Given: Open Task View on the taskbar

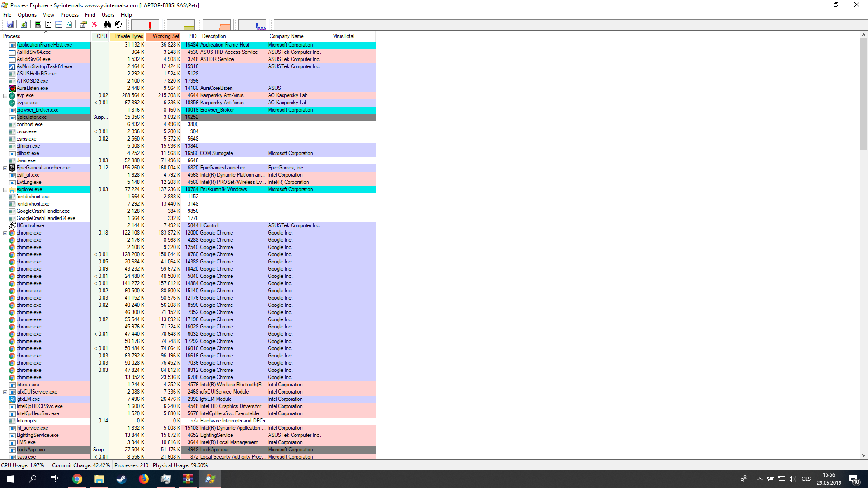Looking at the screenshot, I should tap(54, 479).
